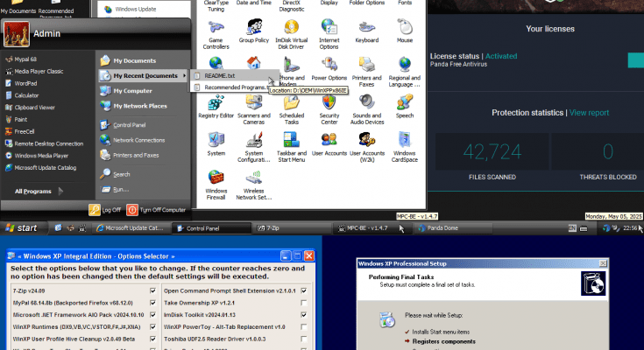The height and width of the screenshot is (350, 644).
Task: Open the Registry Editor control panel icon
Action: click(x=216, y=103)
